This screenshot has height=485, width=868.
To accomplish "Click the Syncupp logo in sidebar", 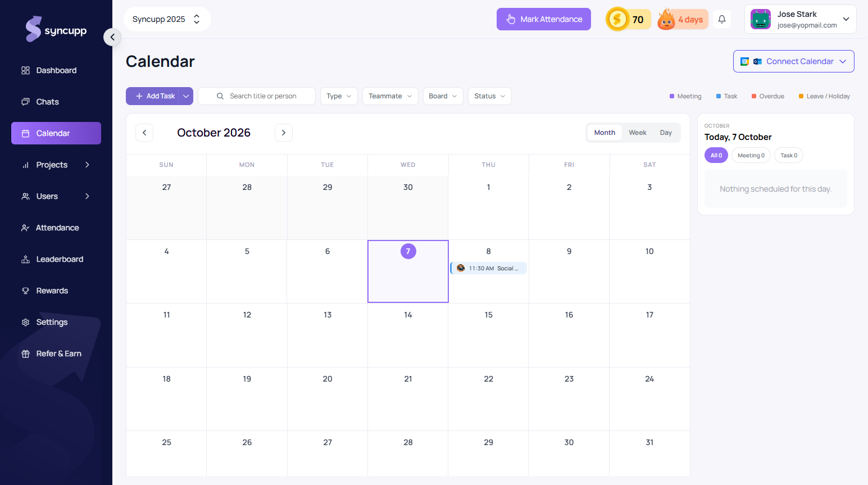I will (56, 29).
